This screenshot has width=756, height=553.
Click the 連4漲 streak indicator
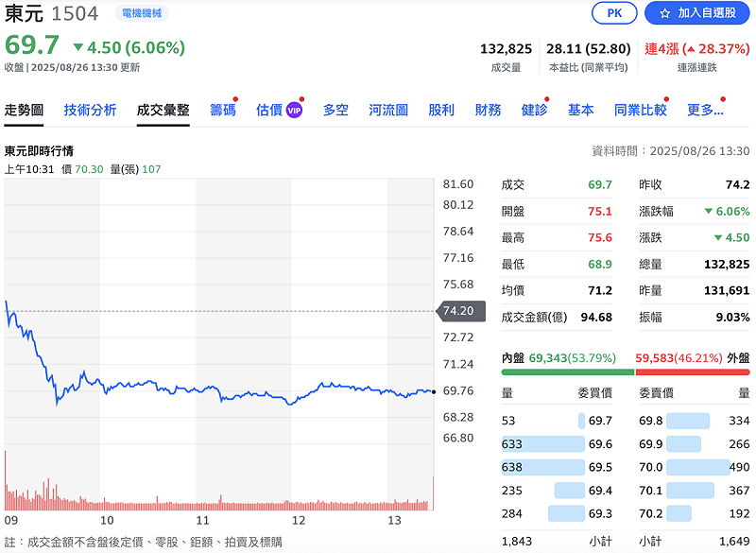697,49
